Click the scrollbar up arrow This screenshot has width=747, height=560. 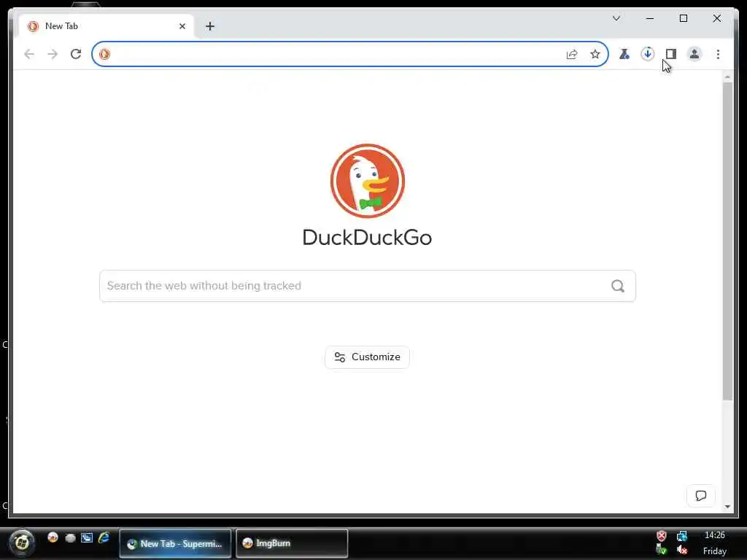[x=727, y=77]
